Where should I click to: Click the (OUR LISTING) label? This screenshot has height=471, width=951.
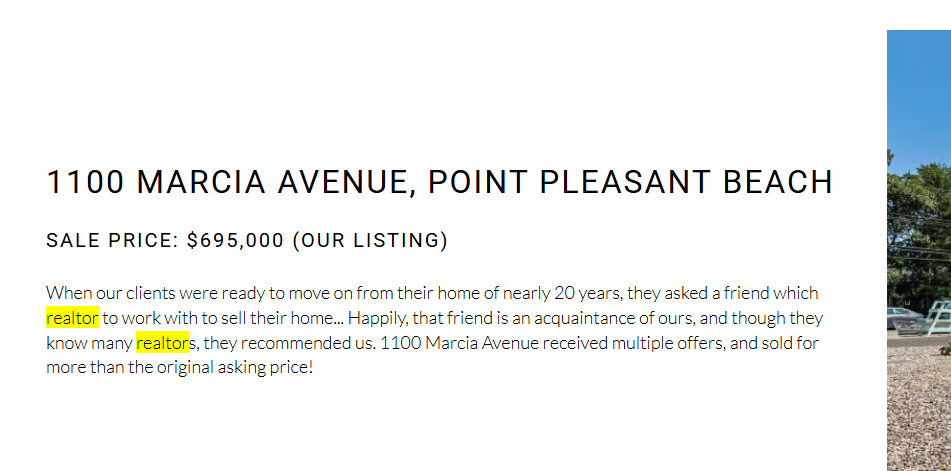[370, 241]
